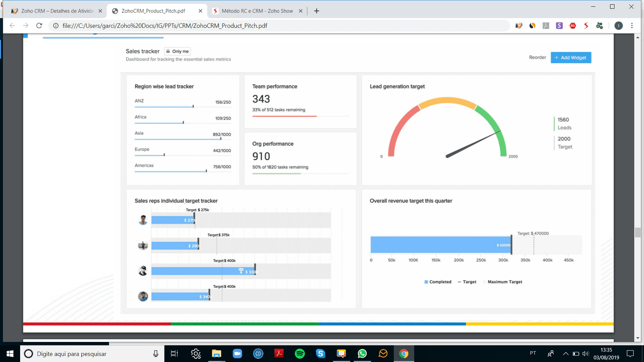Reload the page with the refresh icon
The height and width of the screenshot is (362, 644).
click(x=39, y=26)
